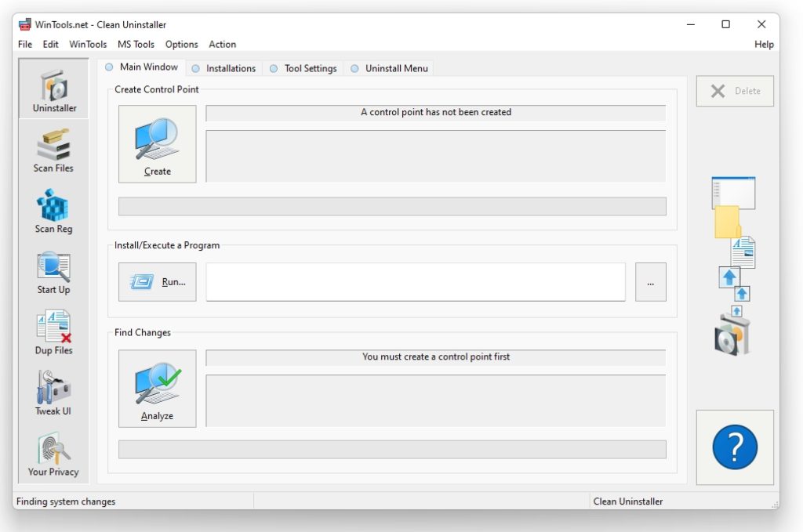Click the program path input field
Viewport: 803px width, 532px height.
click(416, 282)
